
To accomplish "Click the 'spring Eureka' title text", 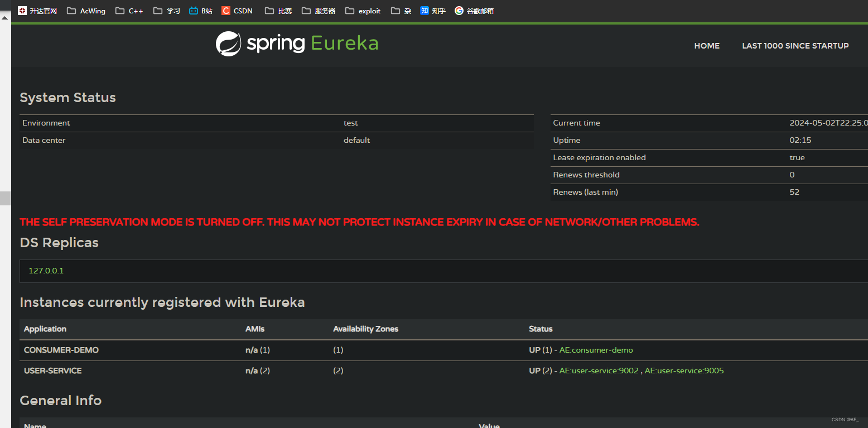I will coord(312,43).
